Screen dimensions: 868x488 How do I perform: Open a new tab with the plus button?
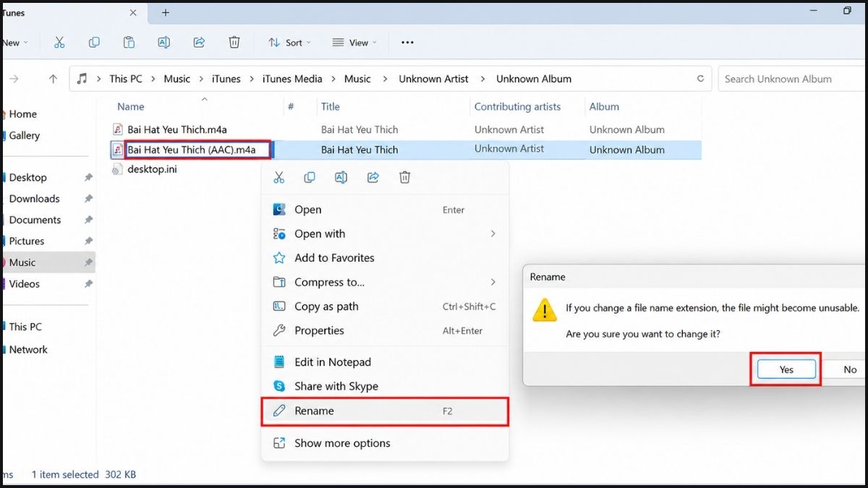(x=166, y=12)
